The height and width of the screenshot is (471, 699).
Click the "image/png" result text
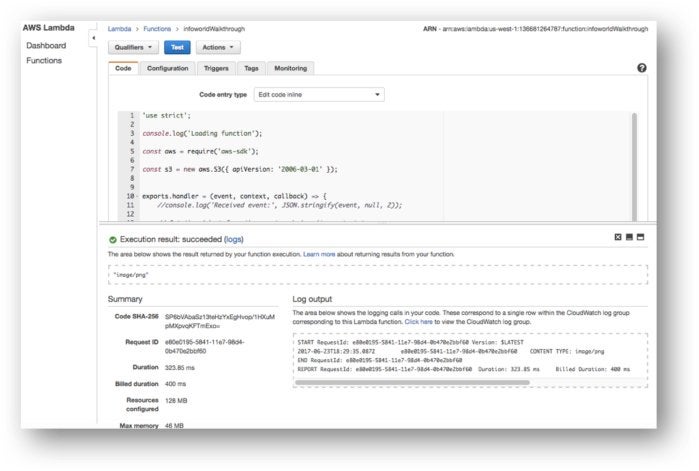coord(131,275)
